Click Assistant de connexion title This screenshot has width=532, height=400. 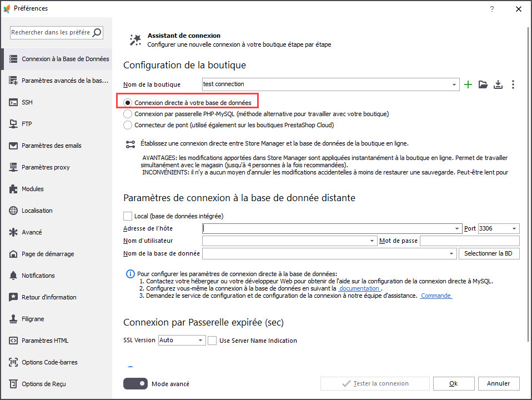(184, 36)
